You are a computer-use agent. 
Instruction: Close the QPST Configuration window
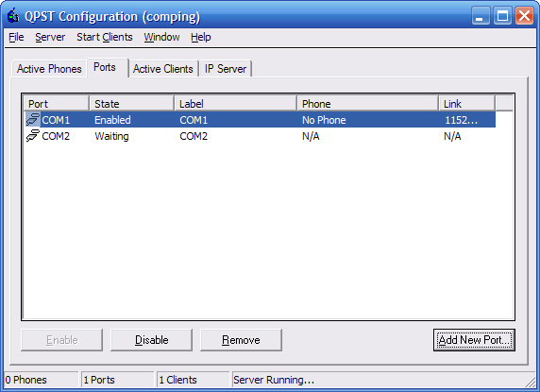point(524,16)
